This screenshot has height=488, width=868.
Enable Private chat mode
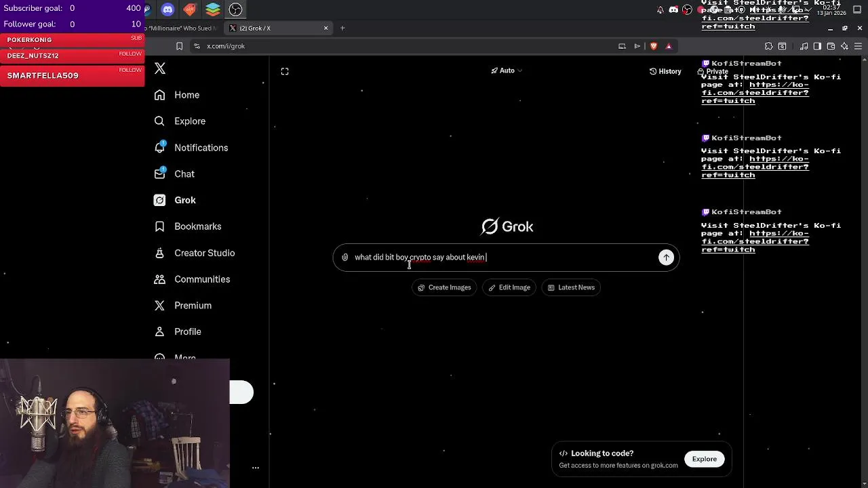click(713, 71)
